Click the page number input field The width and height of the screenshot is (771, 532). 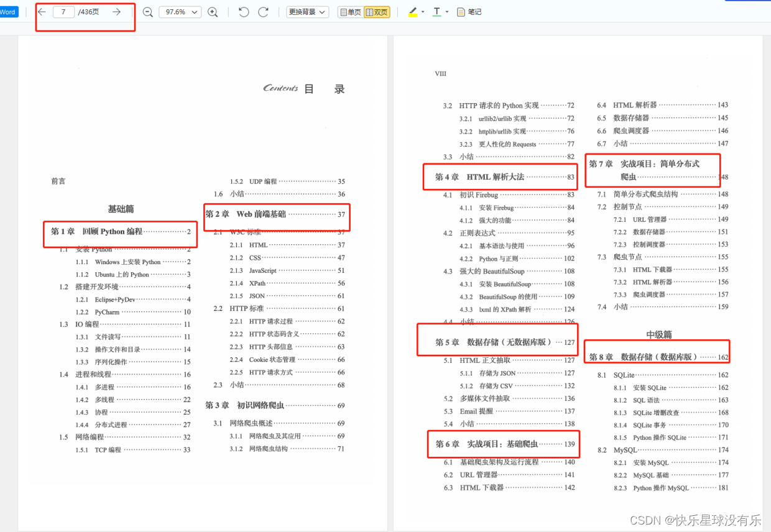[63, 12]
